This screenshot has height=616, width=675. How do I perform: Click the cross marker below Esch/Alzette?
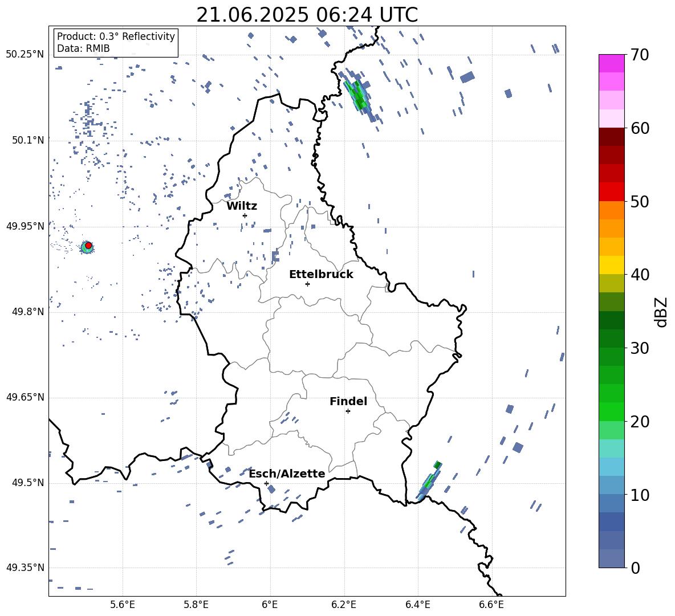tap(266, 483)
